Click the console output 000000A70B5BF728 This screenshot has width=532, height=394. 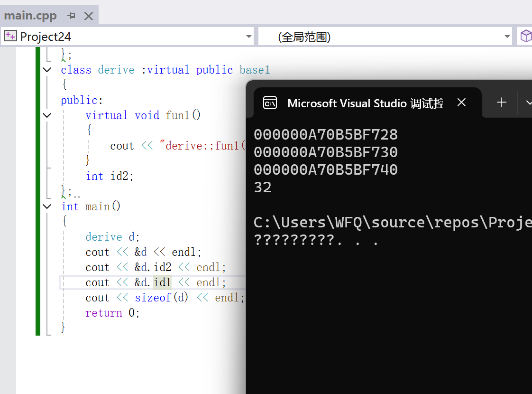pos(326,135)
